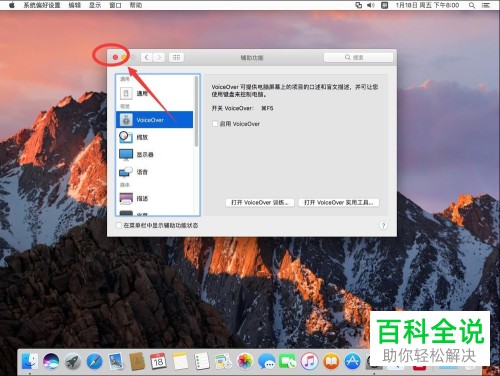The image size is (500, 376).
Task: Open the input method menu bar icon
Action: pos(385,5)
